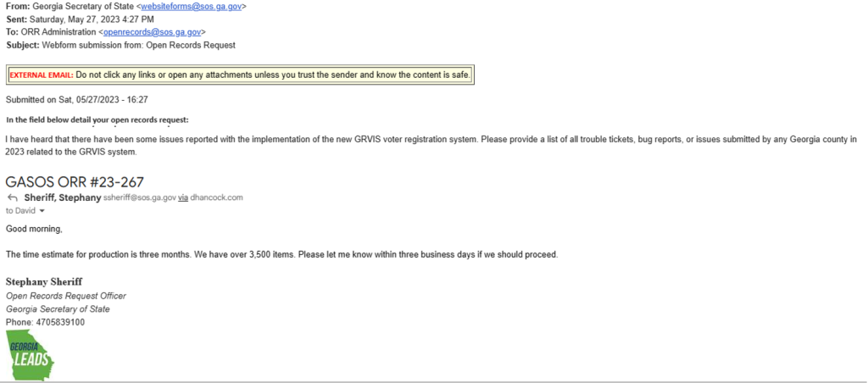Click the 'ORR Administration' recipient name
The height and width of the screenshot is (383, 868).
click(x=58, y=33)
